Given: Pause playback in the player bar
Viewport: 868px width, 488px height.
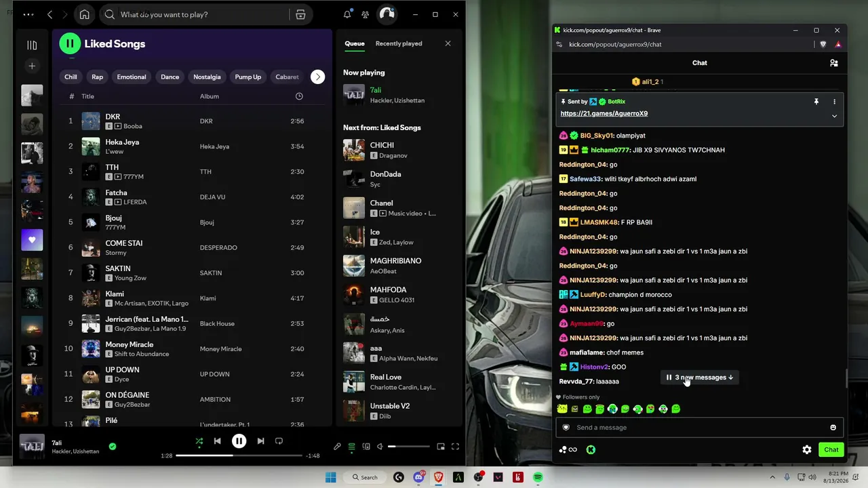Looking at the screenshot, I should tap(239, 441).
